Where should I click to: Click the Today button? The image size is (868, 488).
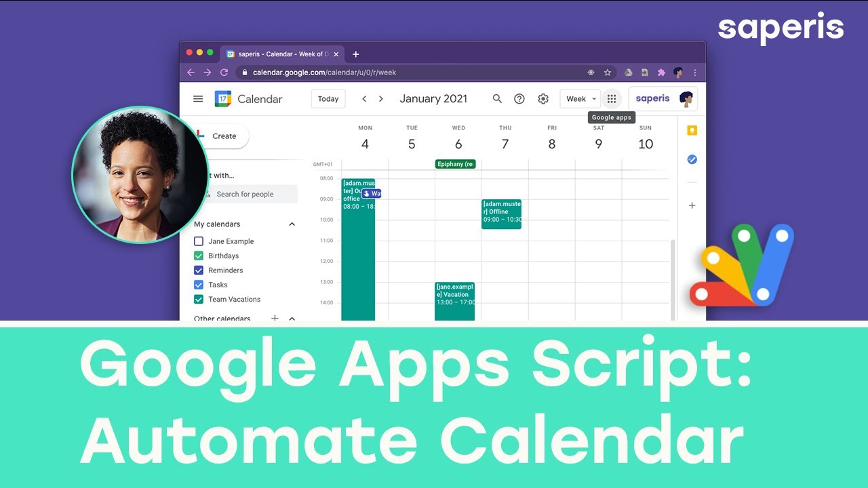328,99
